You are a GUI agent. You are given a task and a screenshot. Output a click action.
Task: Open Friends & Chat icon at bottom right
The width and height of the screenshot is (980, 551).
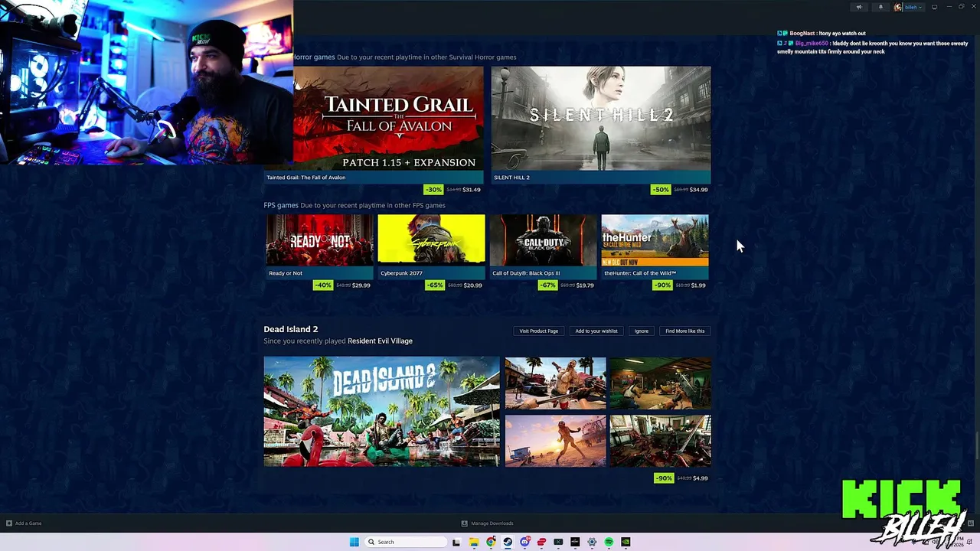[971, 523]
